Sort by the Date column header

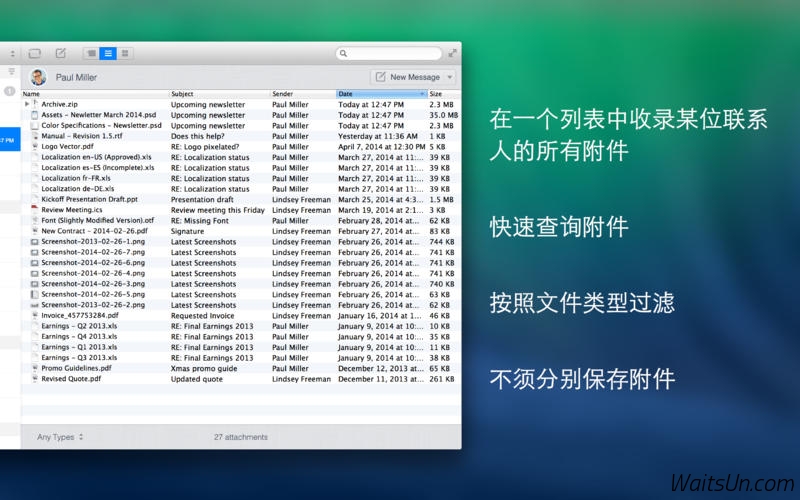click(382, 94)
